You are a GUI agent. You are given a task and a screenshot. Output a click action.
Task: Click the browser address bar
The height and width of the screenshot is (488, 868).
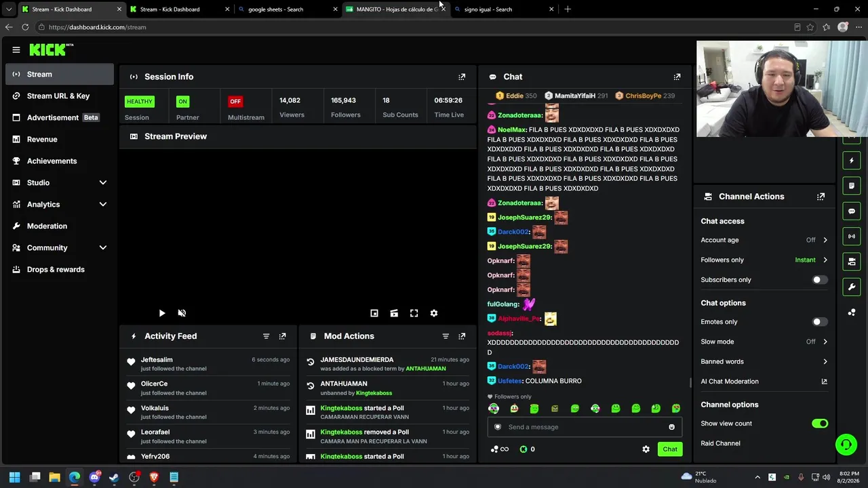(x=414, y=27)
